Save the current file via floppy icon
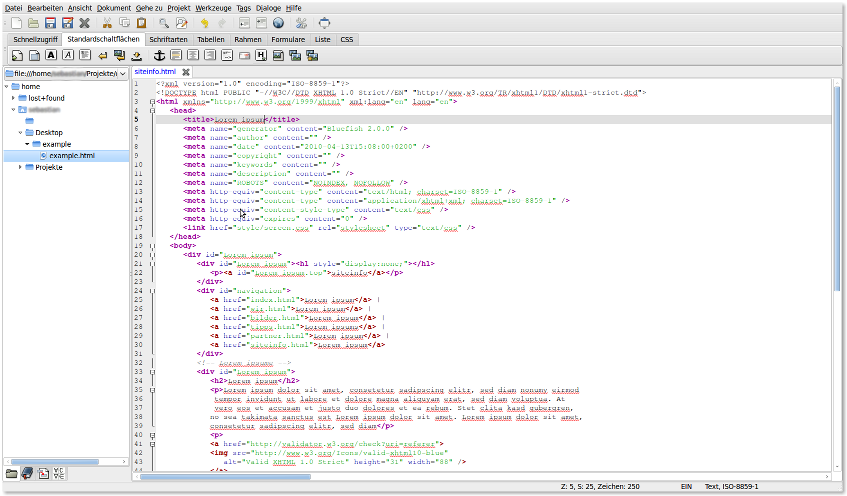Image resolution: width=847 pixels, height=496 pixels. point(50,23)
